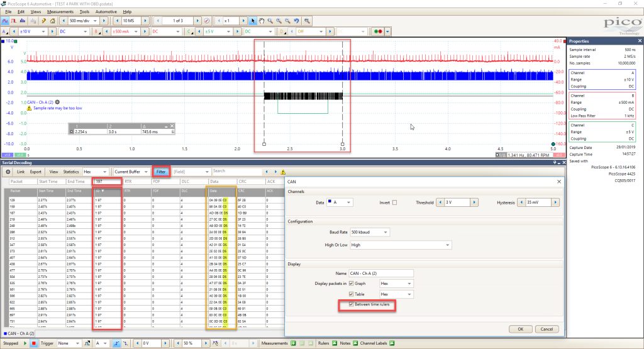This screenshot has height=349, width=644.
Task: Click the undo zoom icon
Action: 297,21
